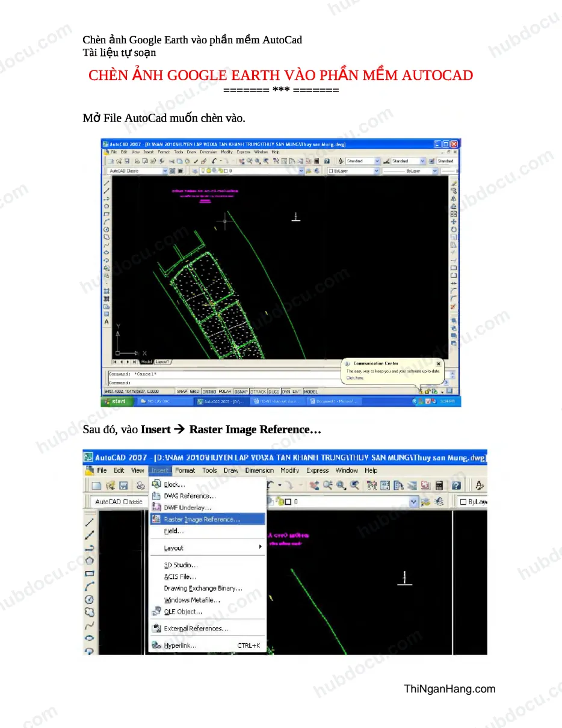Open ByLayer color dropdown in lower screenshot
This screenshot has height=728, width=562.
[x=473, y=502]
